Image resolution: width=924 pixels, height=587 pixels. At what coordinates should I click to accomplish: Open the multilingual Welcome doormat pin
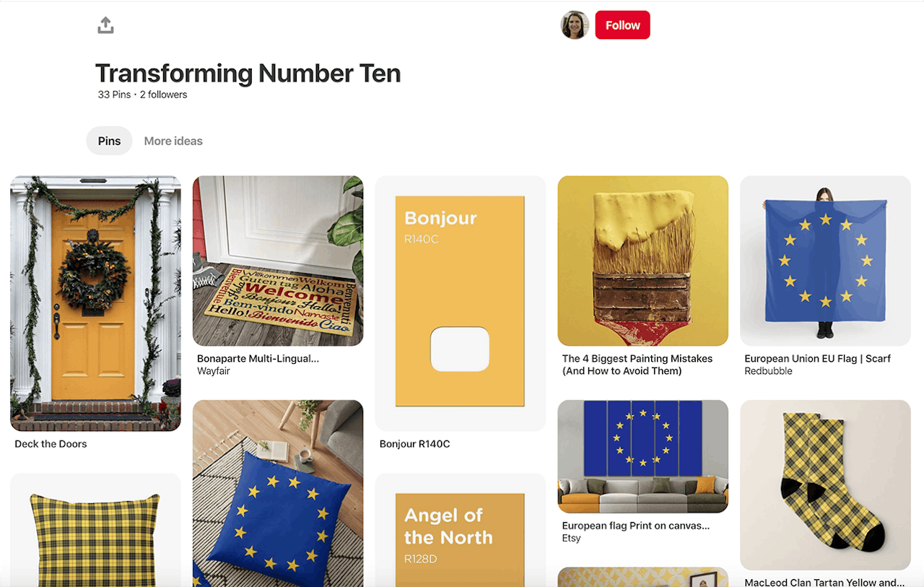(278, 261)
